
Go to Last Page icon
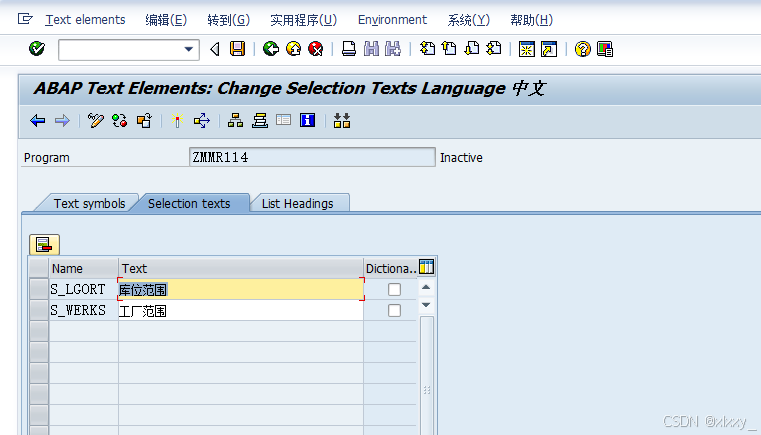coord(494,49)
